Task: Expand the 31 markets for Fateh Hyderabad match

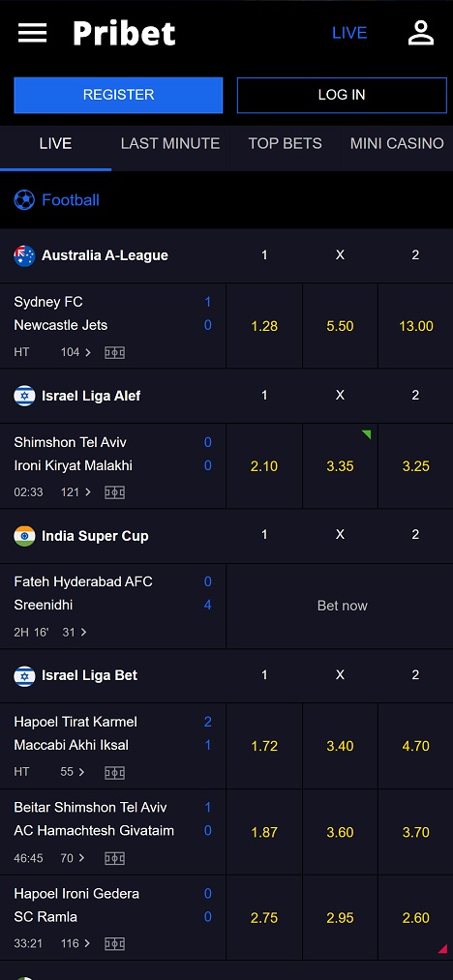Action: [x=75, y=633]
